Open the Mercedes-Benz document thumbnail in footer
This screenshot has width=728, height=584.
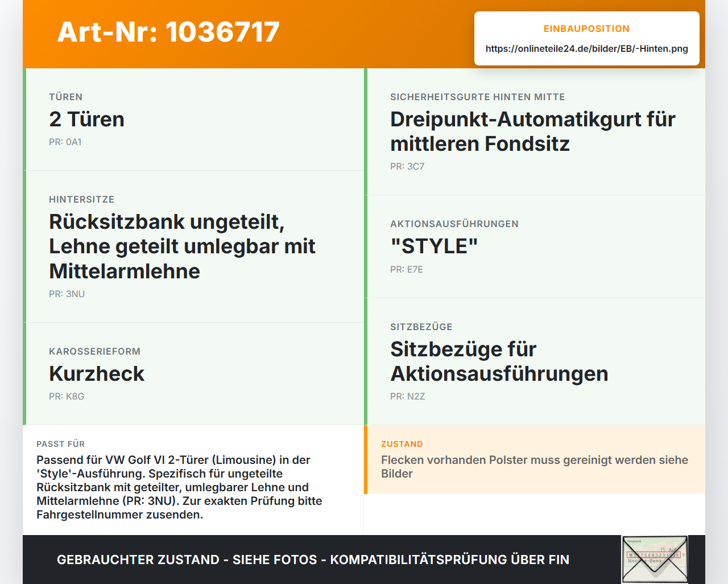tap(655, 560)
